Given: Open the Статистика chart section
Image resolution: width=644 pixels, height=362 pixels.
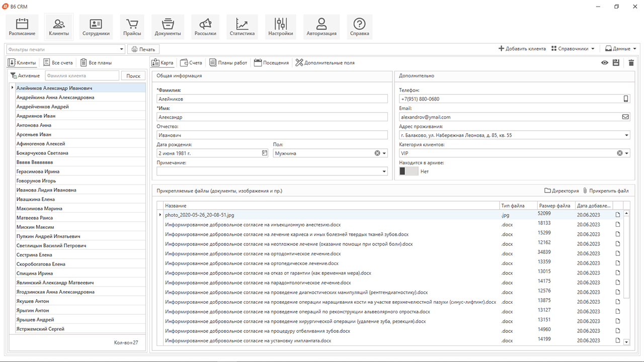Looking at the screenshot, I should coord(242,27).
